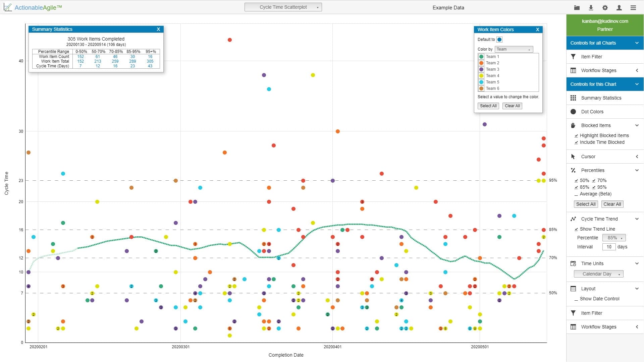Click the Cycle Time Trend icon
This screenshot has height=362, width=644.
(574, 219)
